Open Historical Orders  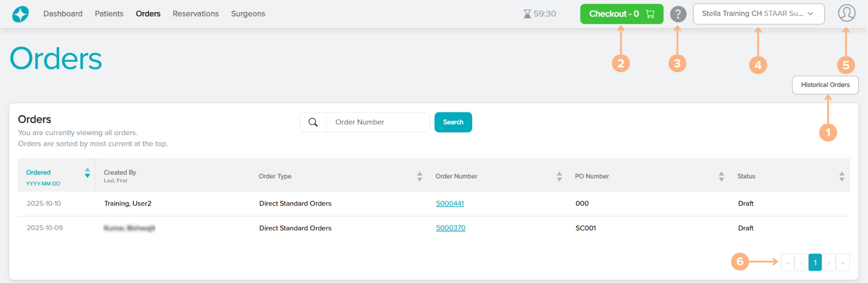tap(825, 85)
